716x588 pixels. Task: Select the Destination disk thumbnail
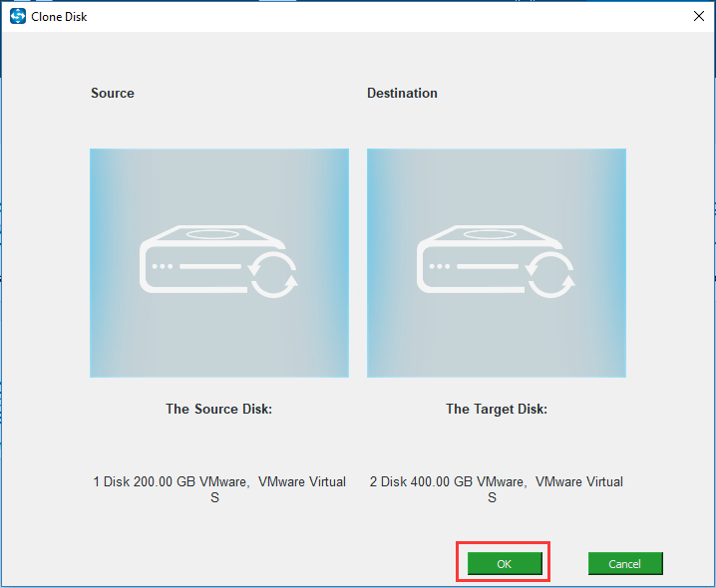[497, 263]
